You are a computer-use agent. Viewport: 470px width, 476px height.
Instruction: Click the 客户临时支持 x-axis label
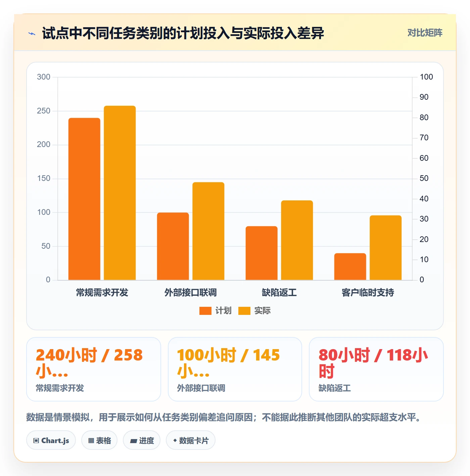pyautogui.click(x=368, y=293)
